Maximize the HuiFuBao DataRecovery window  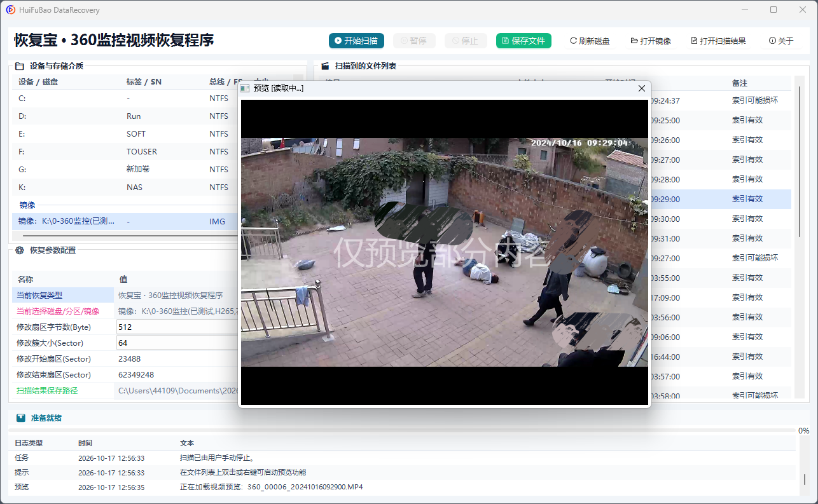click(x=773, y=10)
